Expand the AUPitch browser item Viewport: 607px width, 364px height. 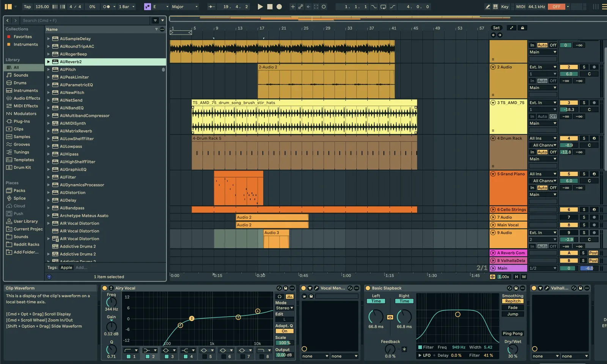pyautogui.click(x=48, y=69)
